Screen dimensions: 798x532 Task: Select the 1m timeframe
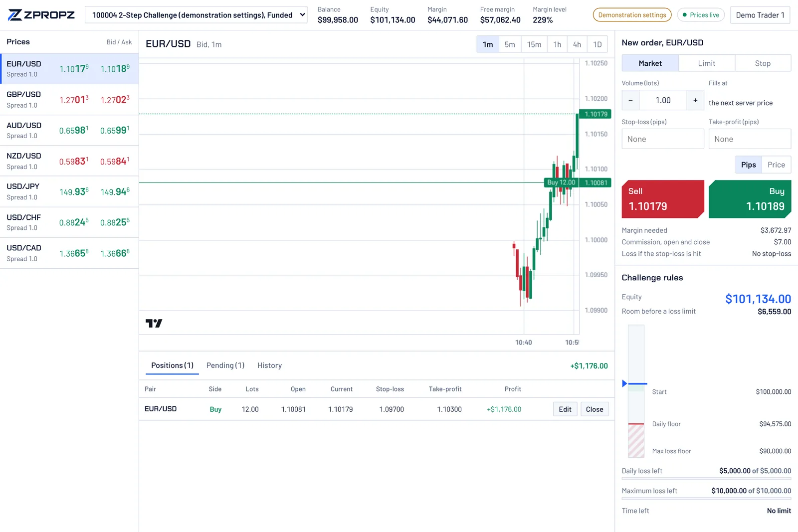[488, 44]
